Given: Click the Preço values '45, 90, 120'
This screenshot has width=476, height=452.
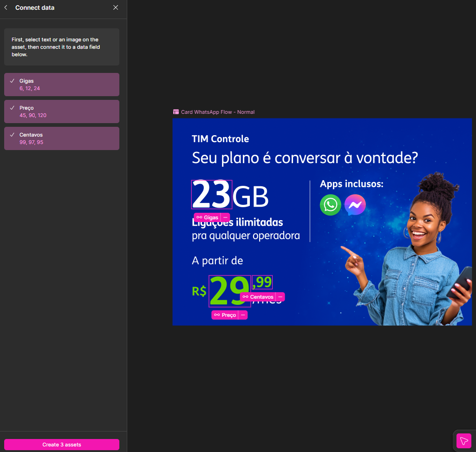Looking at the screenshot, I should (x=33, y=115).
